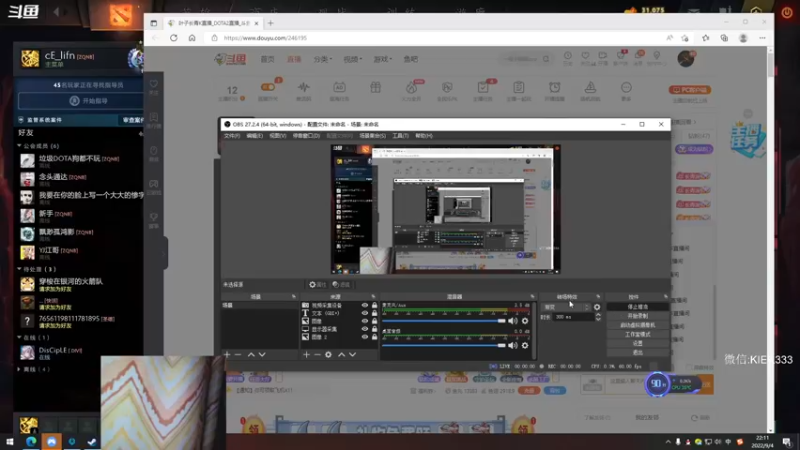Click 启动虚拟摄像机 virtual camera button
This screenshot has width=800, height=450.
coord(637,325)
